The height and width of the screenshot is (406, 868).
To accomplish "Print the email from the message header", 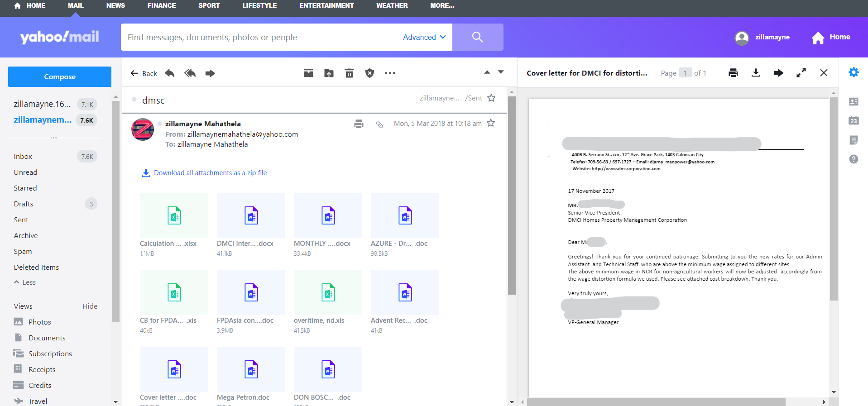I will [359, 124].
